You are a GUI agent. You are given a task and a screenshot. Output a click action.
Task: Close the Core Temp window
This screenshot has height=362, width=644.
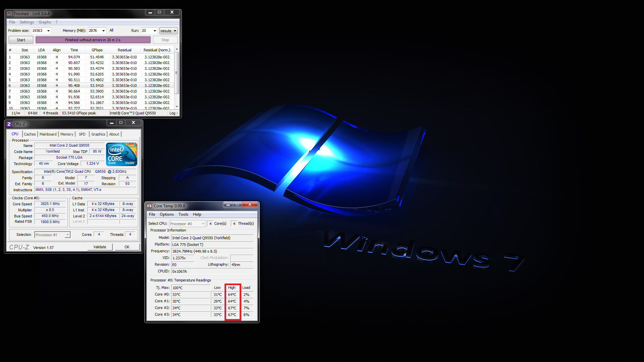tap(250, 205)
